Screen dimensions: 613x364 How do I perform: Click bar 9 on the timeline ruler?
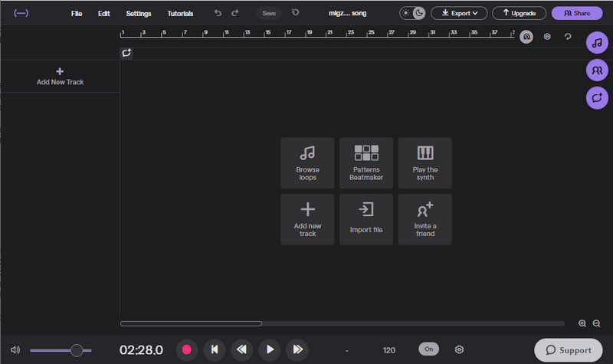coord(205,33)
